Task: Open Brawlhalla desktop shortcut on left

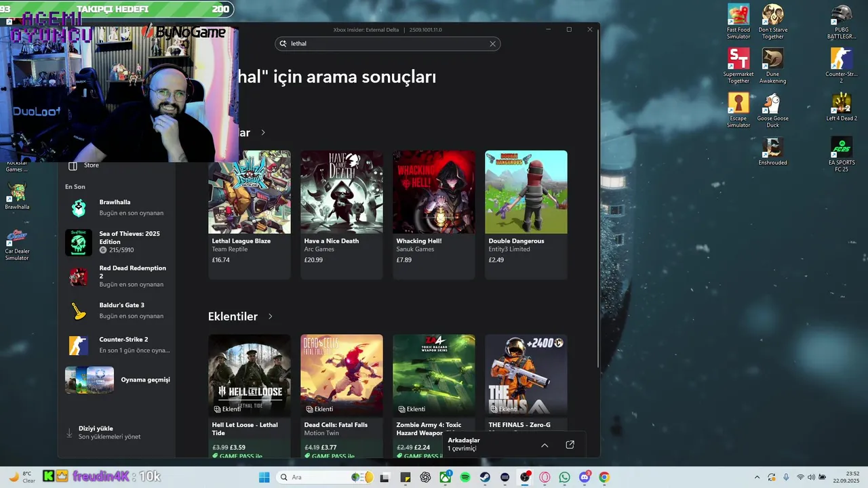Action: tap(17, 197)
